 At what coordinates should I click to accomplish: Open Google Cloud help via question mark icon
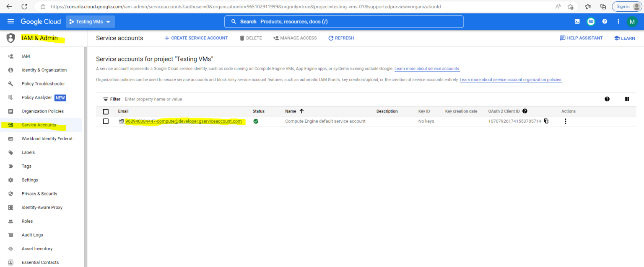click(x=605, y=21)
